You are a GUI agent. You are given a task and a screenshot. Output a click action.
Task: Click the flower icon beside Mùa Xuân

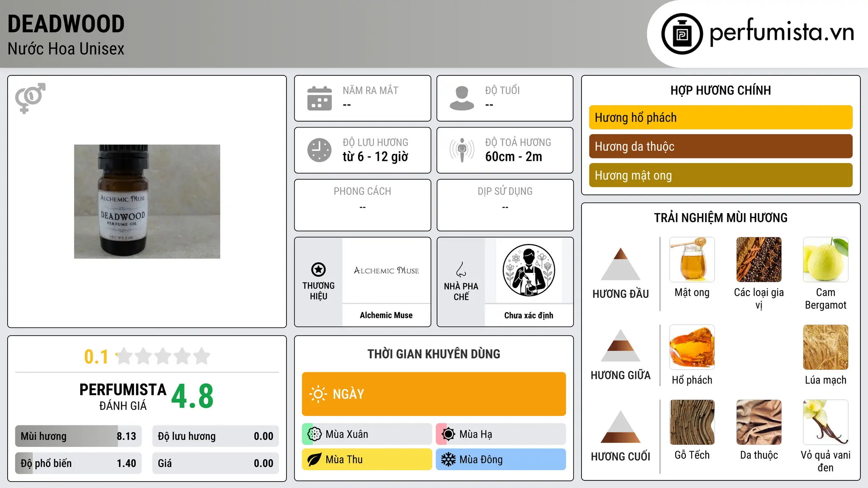314,434
